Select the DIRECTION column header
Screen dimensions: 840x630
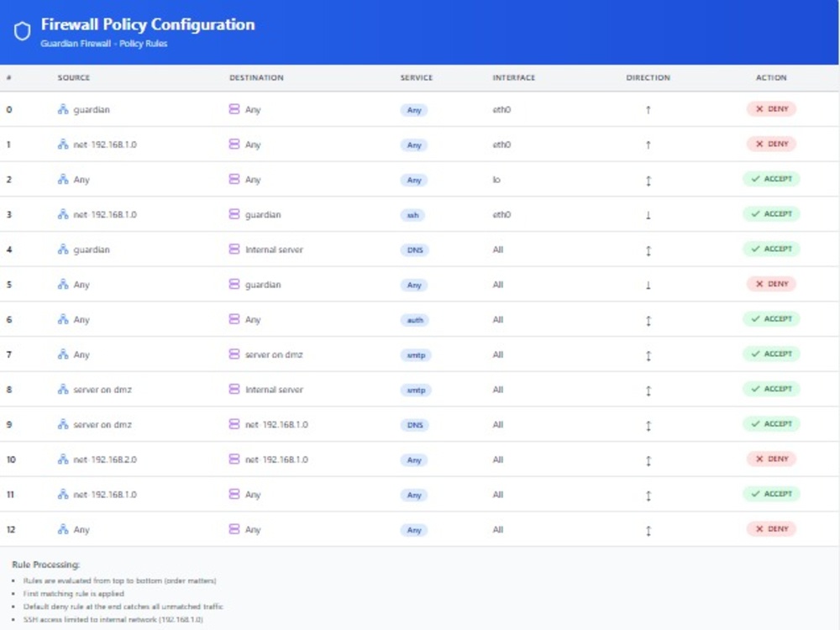point(648,77)
